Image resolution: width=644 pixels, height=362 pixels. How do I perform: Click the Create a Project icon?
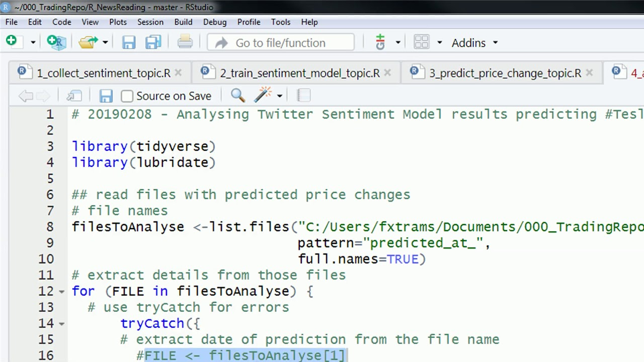click(x=56, y=42)
